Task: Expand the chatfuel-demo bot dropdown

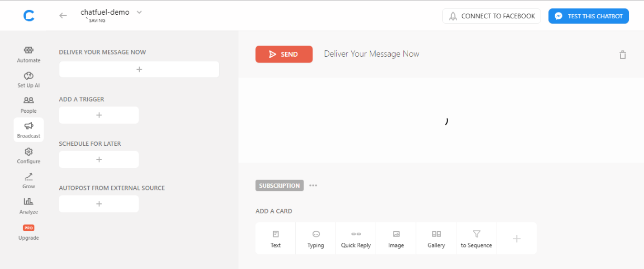Action: 139,13
